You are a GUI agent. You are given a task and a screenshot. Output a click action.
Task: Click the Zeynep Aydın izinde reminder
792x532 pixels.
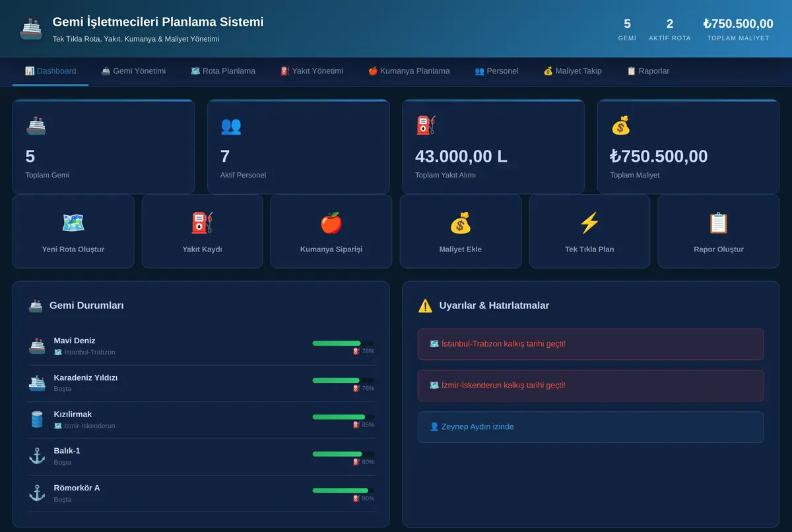click(x=591, y=427)
